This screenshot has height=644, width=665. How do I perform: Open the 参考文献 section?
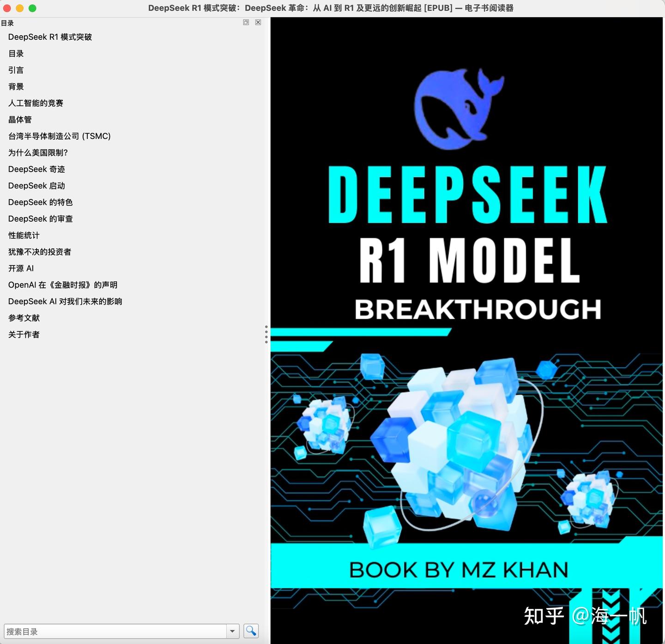click(24, 318)
